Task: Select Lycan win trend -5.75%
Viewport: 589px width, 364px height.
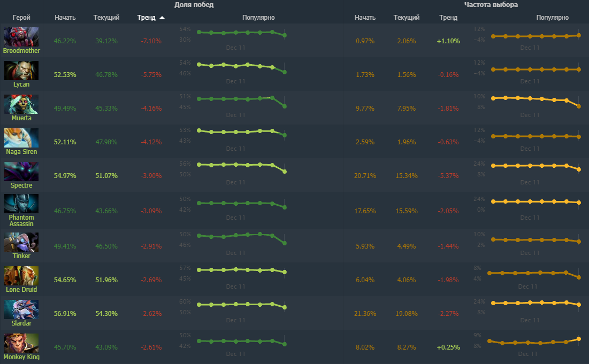Action: (151, 75)
